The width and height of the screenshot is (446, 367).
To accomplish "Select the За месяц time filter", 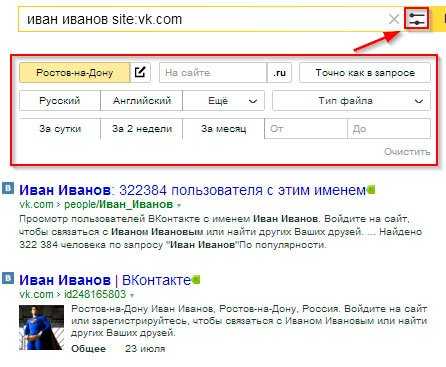I will 224,129.
